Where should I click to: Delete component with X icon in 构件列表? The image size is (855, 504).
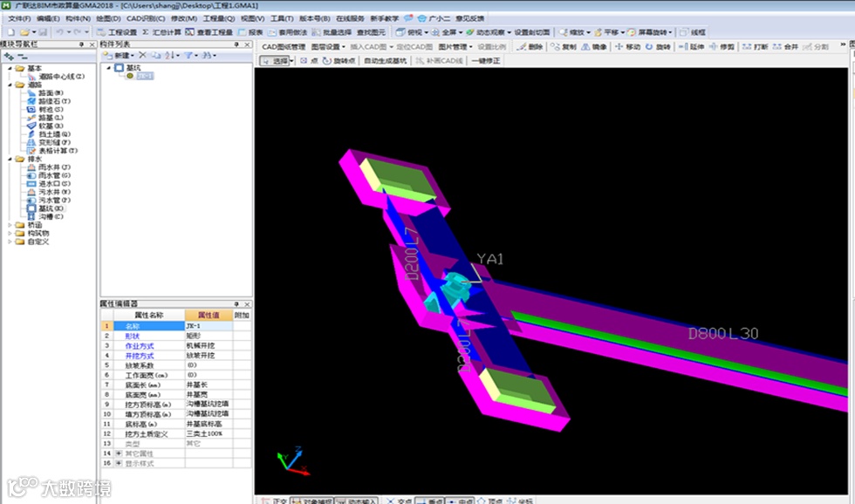pyautogui.click(x=142, y=55)
